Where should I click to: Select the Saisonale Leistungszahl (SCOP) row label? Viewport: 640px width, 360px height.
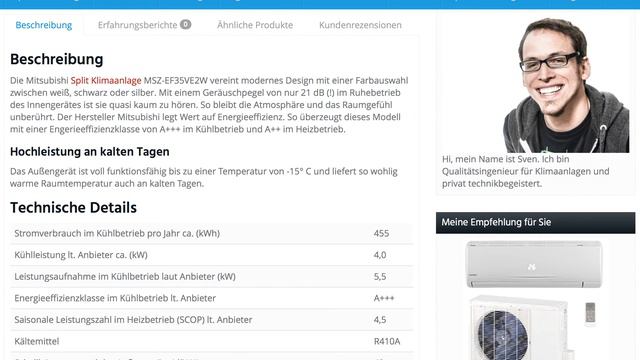click(133, 320)
